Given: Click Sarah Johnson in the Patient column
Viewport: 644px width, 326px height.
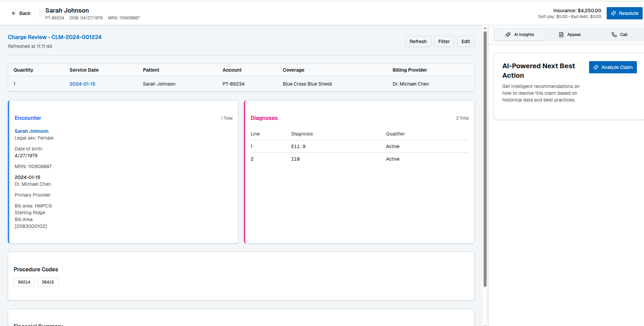Looking at the screenshot, I should pyautogui.click(x=159, y=84).
